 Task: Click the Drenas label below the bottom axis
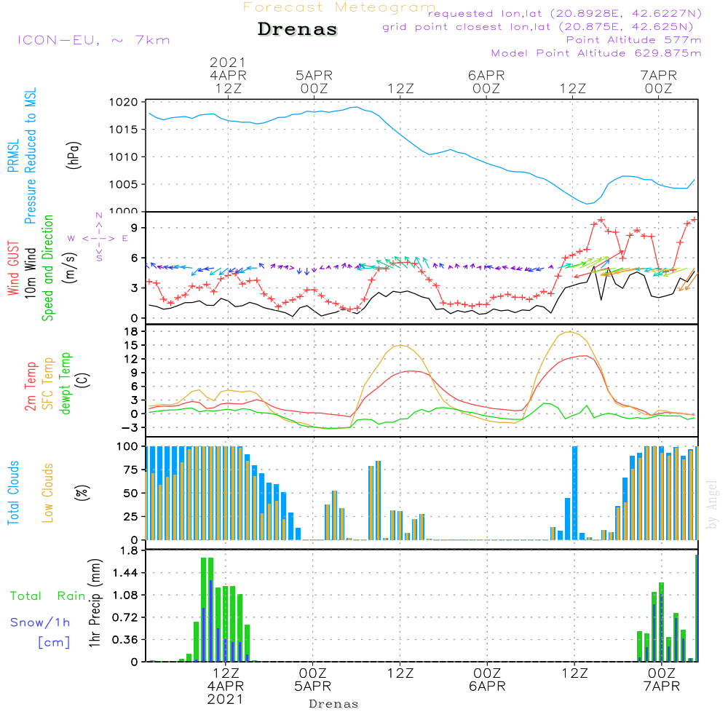pos(333,704)
